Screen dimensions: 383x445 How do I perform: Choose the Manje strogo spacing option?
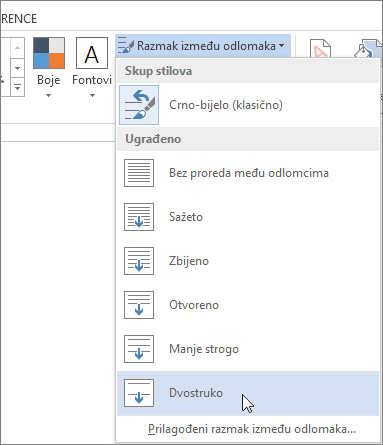point(248,349)
